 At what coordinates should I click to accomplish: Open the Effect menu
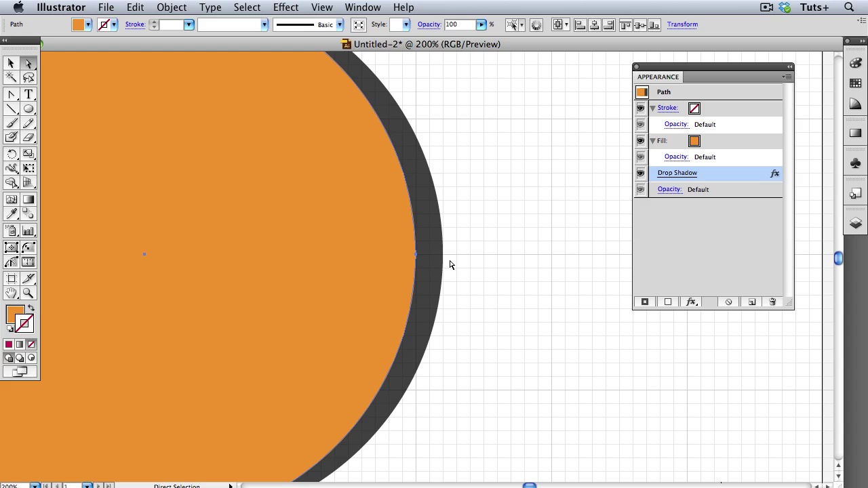[286, 7]
